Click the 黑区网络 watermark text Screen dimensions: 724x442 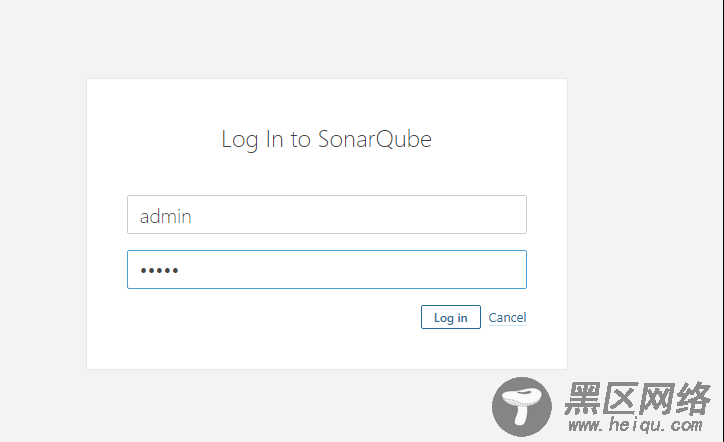click(637, 398)
